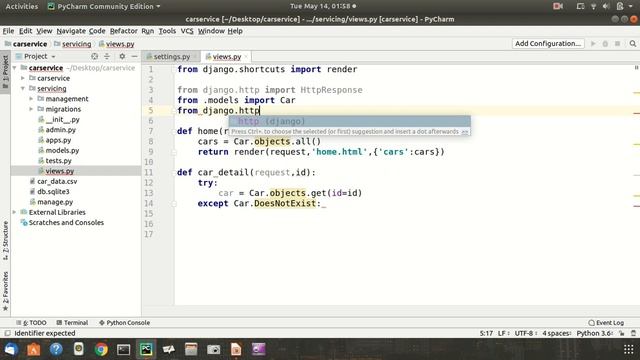This screenshot has width=640, height=360.
Task: Open Help question-mark icon in dock
Action: point(56,349)
